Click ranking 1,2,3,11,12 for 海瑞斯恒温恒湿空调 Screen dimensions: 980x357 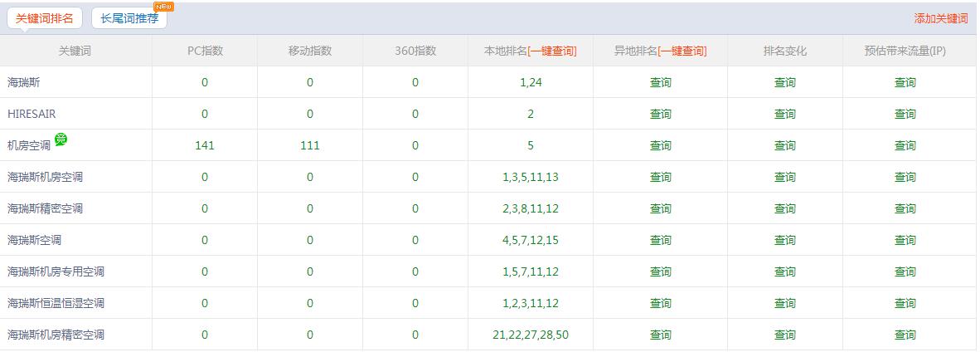(x=531, y=303)
